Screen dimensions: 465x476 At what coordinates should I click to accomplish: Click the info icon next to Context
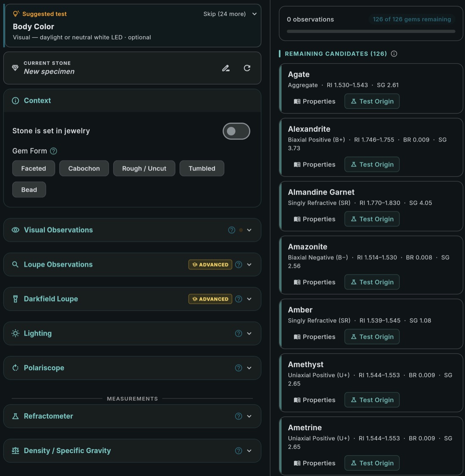tap(16, 101)
